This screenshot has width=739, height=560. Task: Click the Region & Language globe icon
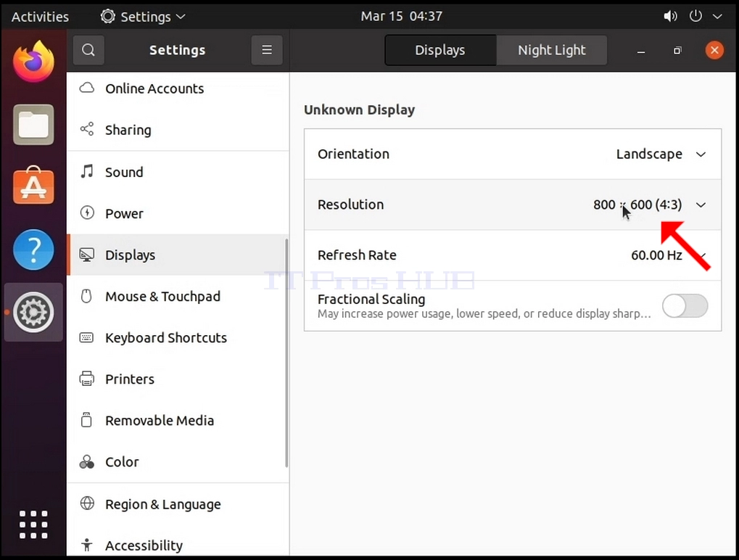pyautogui.click(x=87, y=503)
